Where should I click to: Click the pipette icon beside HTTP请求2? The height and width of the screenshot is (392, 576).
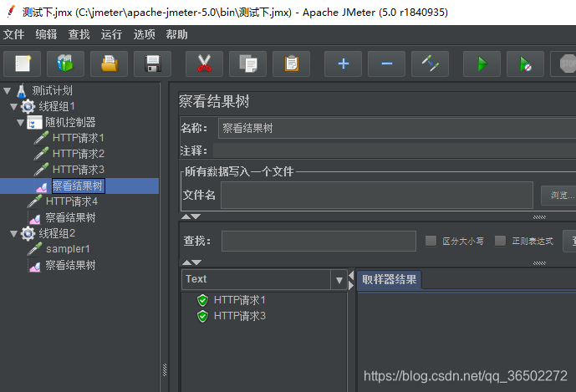[41, 154]
